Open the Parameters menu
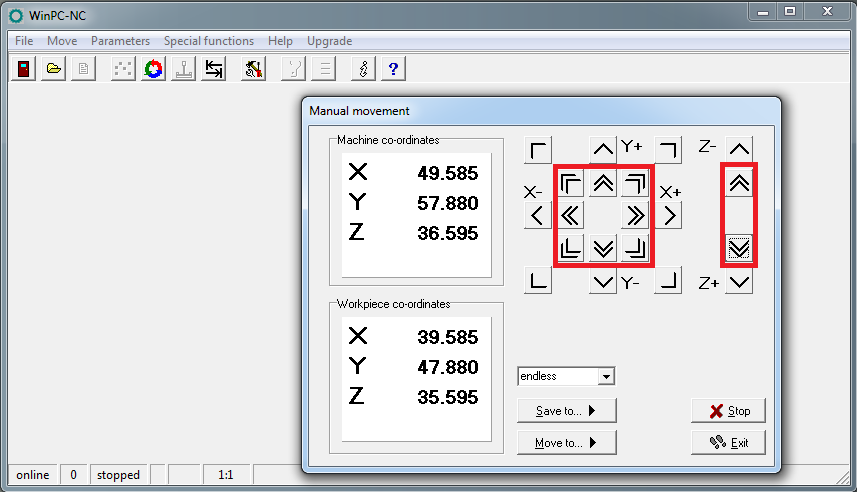The image size is (857, 492). (120, 41)
